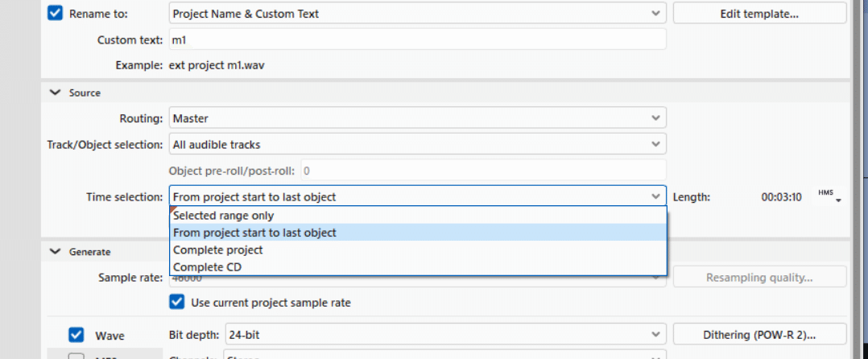Open Dithering (POW-R 2) settings

[x=759, y=335]
